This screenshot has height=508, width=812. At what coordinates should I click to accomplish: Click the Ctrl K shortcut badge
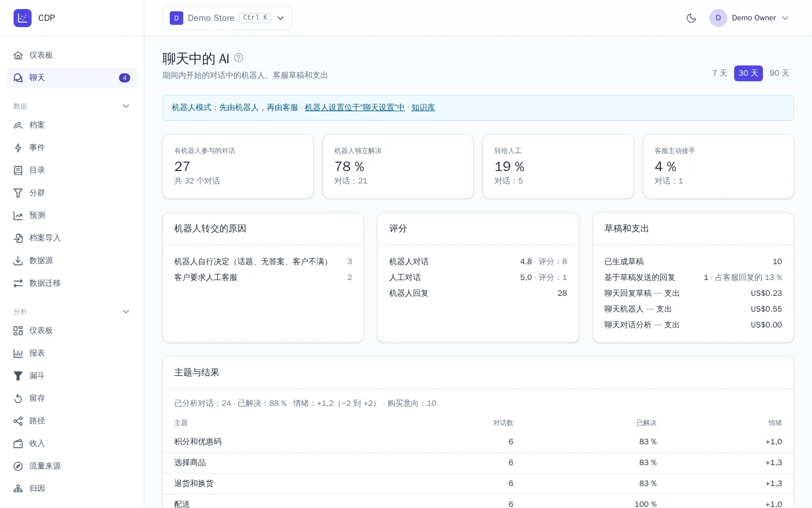tap(255, 18)
